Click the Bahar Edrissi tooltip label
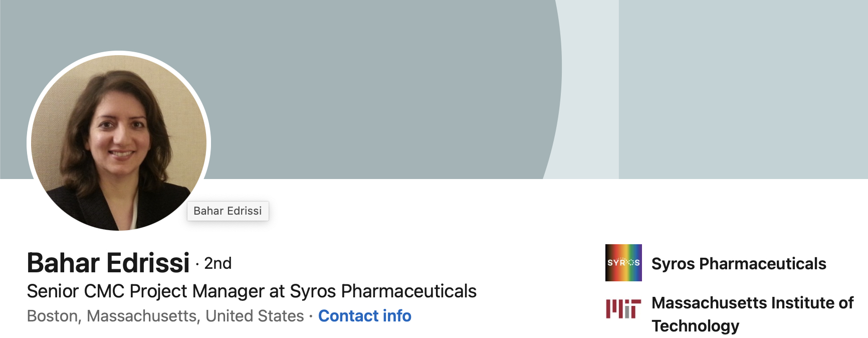Image resolution: width=868 pixels, height=338 pixels. pos(228,211)
